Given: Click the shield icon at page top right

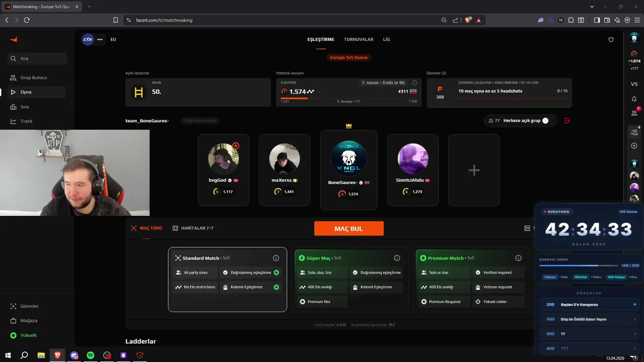Looking at the screenshot, I should (x=611, y=39).
